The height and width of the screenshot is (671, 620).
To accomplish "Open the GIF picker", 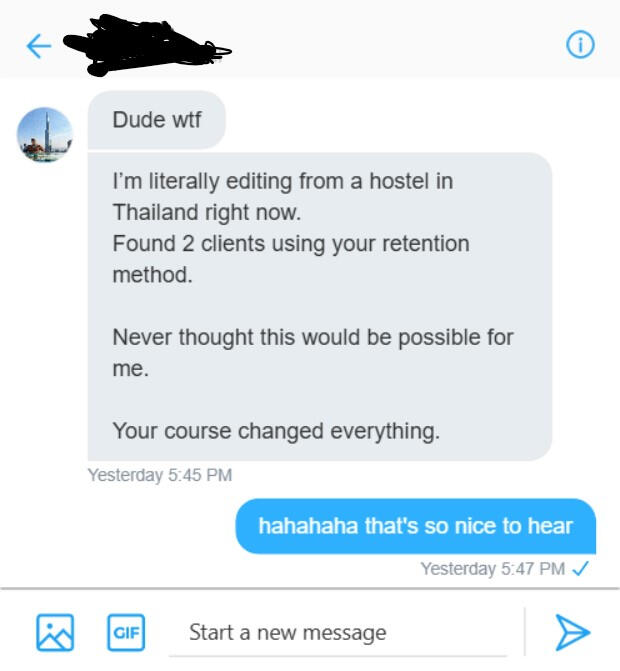I will (x=126, y=632).
